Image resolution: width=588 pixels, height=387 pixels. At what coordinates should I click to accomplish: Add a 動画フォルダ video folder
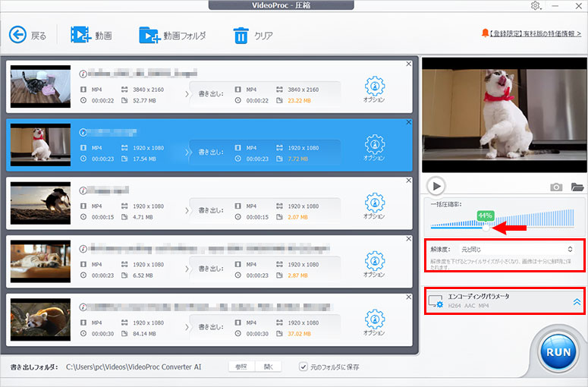[x=149, y=35]
